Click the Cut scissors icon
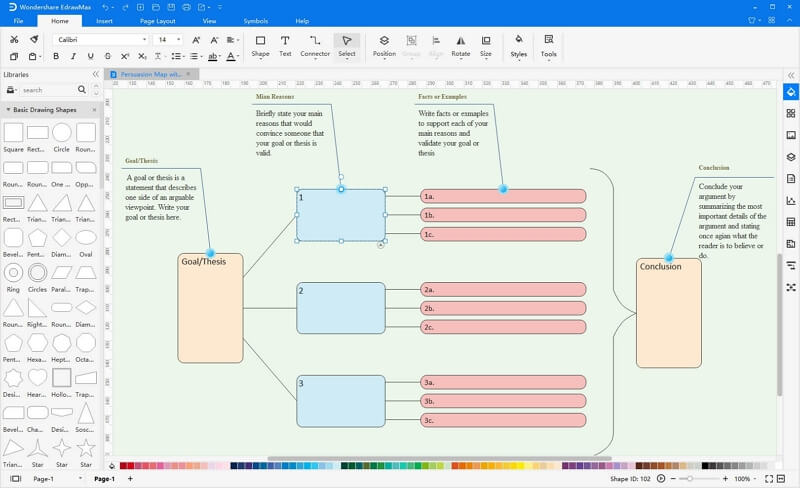 (14, 39)
